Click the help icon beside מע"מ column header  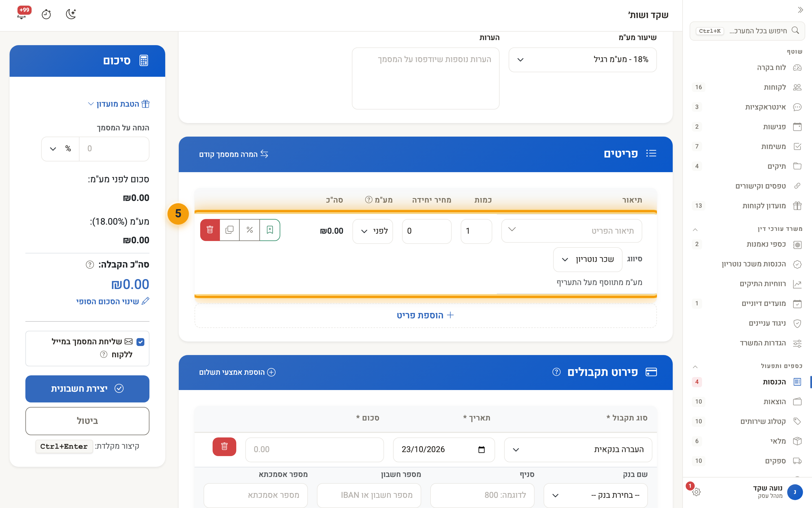(369, 200)
